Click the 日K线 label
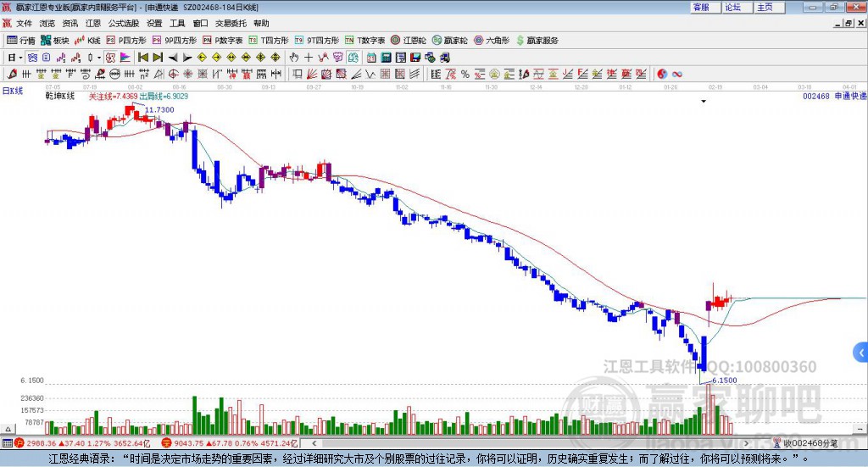The width and height of the screenshot is (868, 467). (x=13, y=91)
